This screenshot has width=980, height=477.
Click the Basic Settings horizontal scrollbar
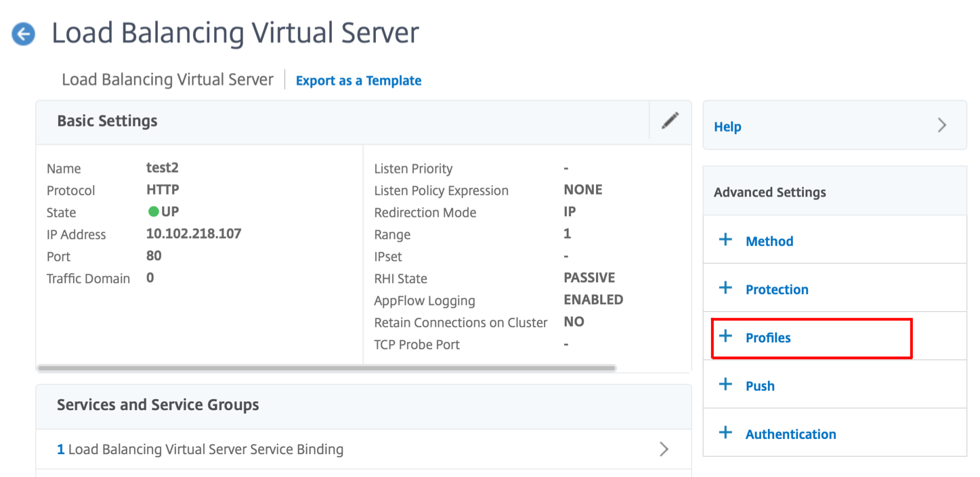click(326, 368)
